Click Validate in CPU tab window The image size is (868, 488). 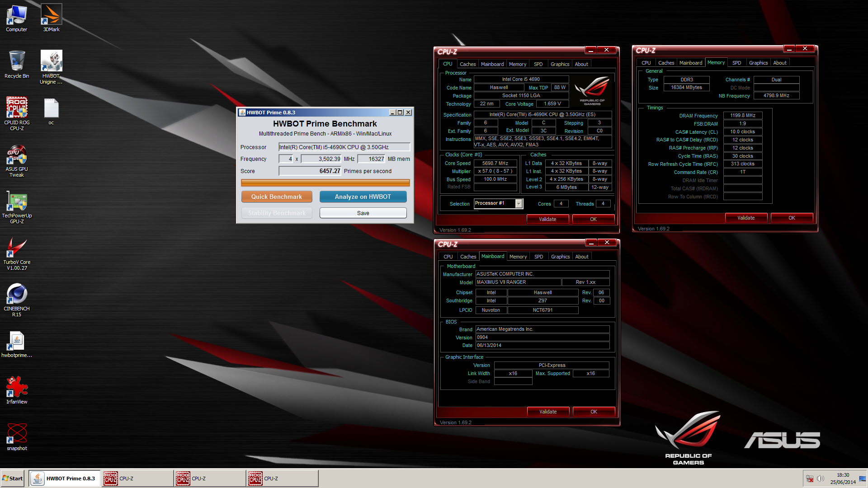(547, 219)
